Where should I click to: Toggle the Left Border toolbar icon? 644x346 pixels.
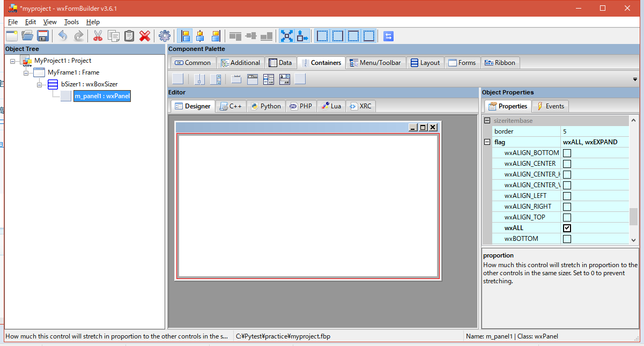[322, 36]
